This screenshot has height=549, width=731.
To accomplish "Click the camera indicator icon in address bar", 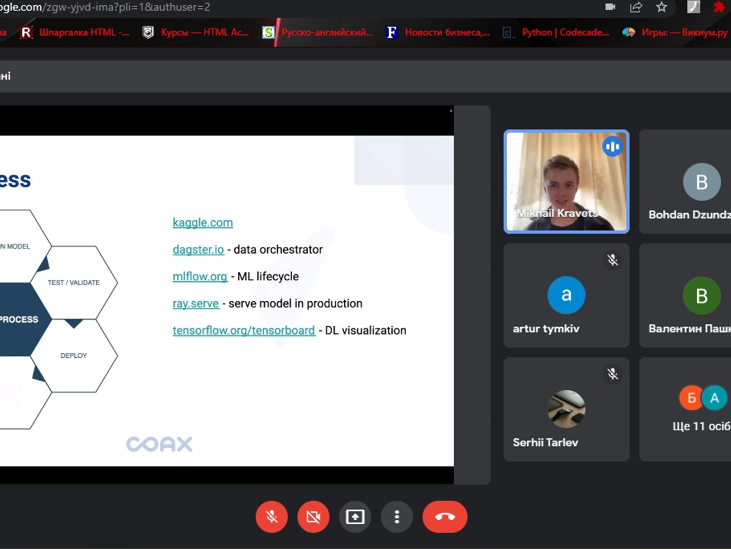I will [610, 7].
